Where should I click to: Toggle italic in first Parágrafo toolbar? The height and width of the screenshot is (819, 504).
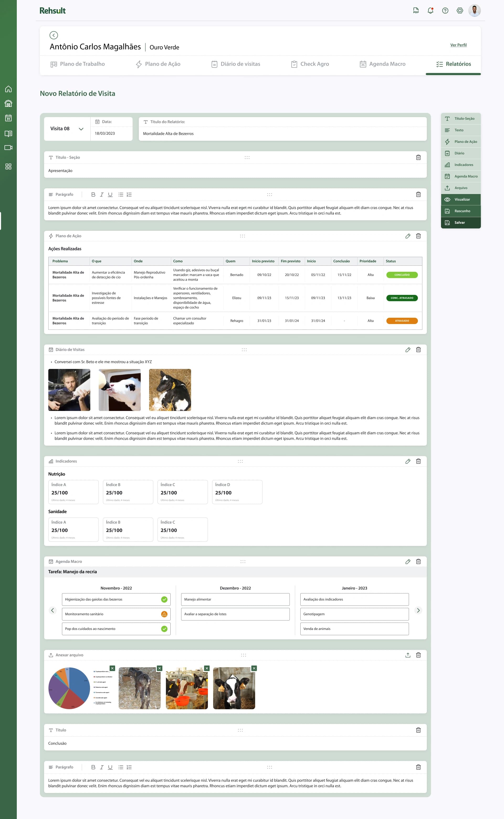(102, 194)
